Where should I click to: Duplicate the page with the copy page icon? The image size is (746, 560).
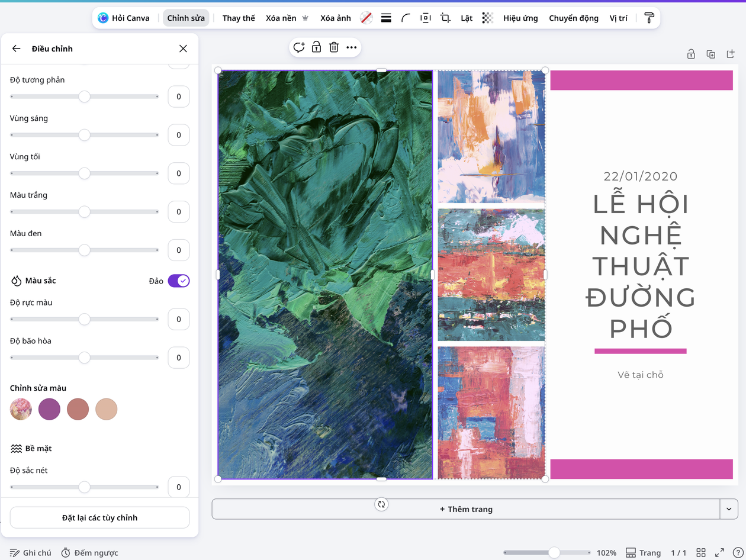point(711,54)
